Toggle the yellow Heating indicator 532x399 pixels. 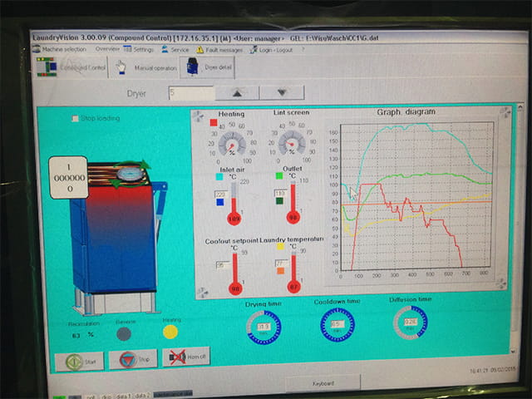[170, 332]
